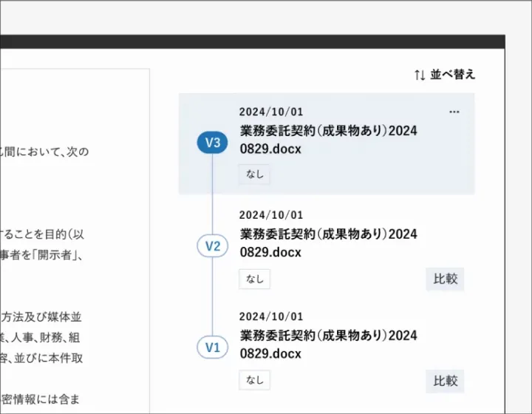Click the 比較 button for V1
The image size is (532, 414).
(445, 381)
